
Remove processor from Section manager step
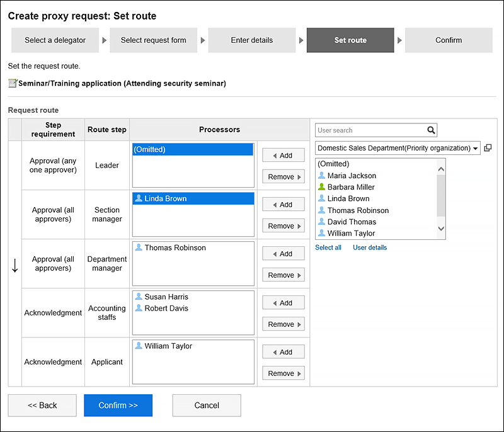pos(283,226)
